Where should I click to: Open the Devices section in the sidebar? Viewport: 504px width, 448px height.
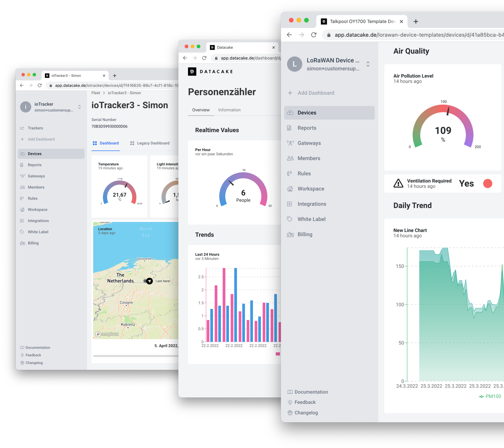[x=307, y=112]
